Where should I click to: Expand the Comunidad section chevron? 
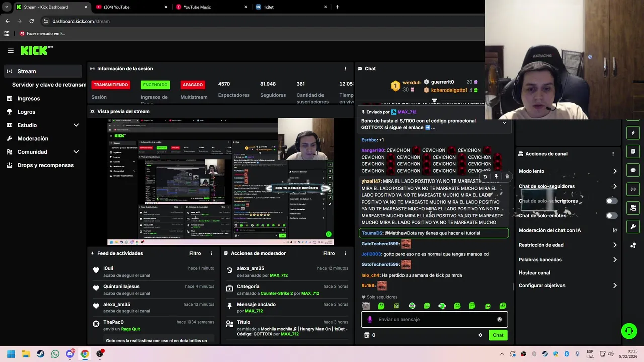[76, 152]
